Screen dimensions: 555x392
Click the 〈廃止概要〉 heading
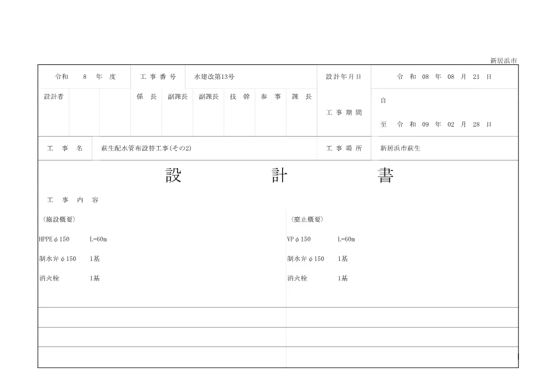coord(307,219)
